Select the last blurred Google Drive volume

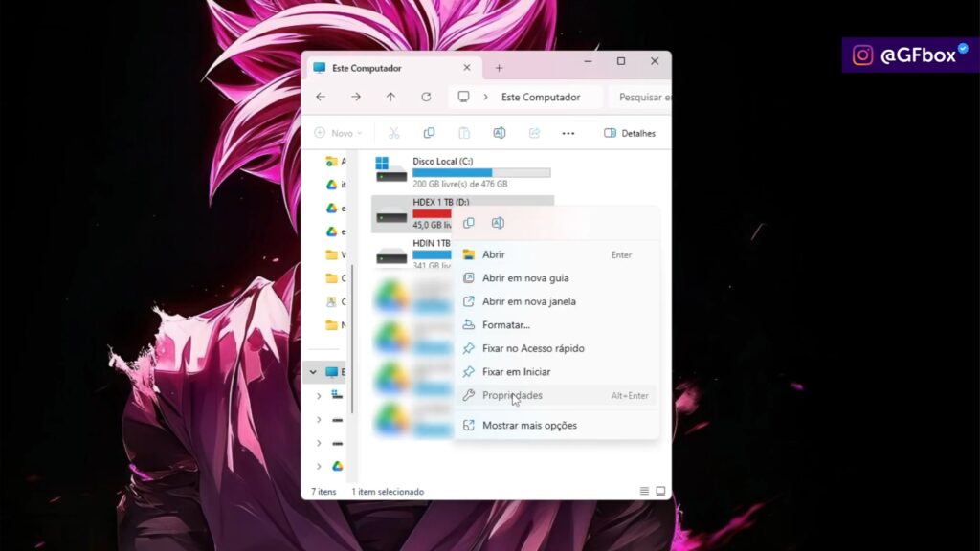(x=413, y=419)
